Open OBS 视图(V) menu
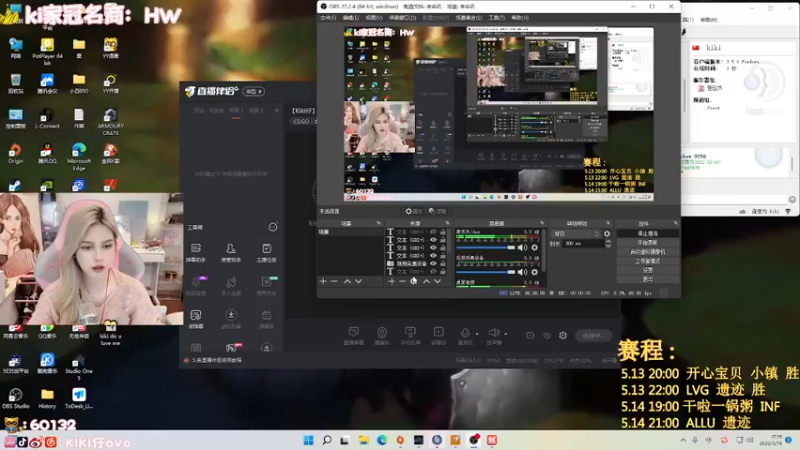This screenshot has height=450, width=800. [374, 18]
